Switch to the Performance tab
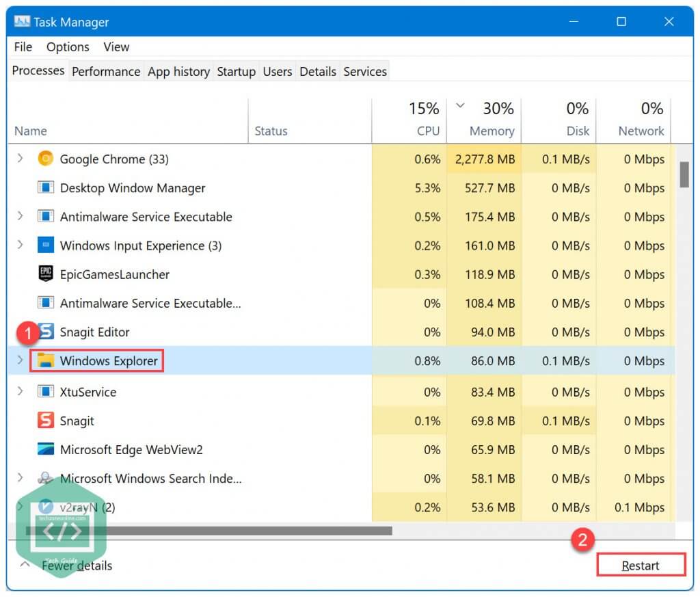 click(x=106, y=71)
